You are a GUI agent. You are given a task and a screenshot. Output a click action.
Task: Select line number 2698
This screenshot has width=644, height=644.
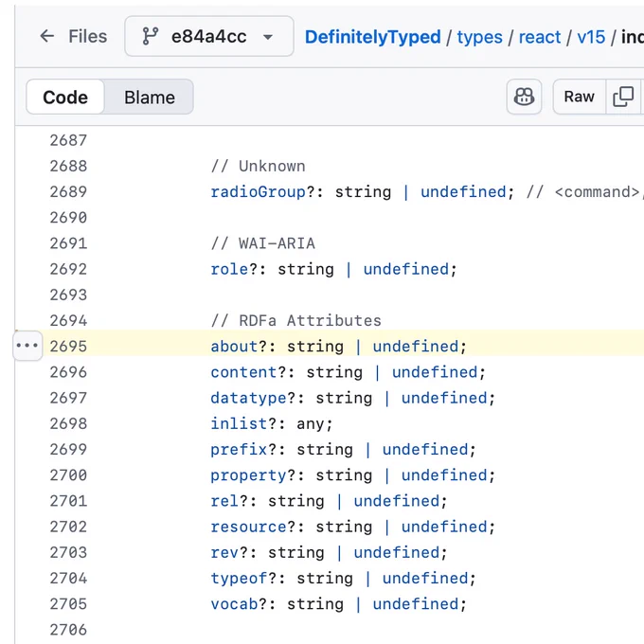tap(68, 423)
